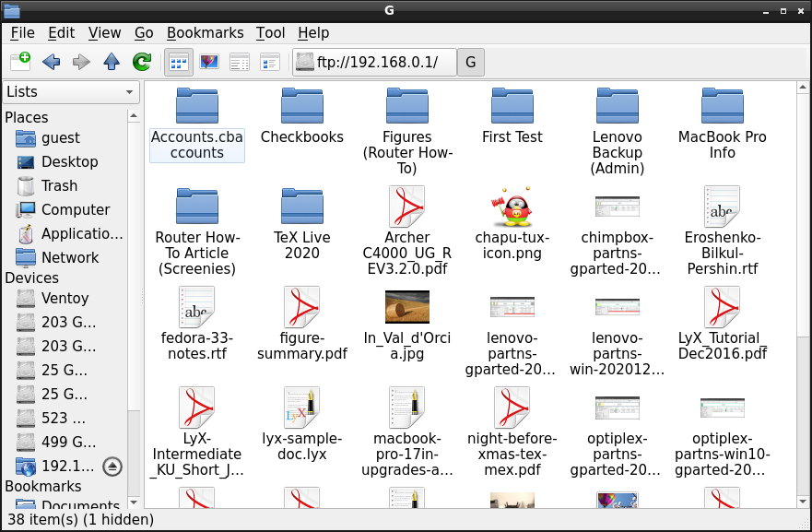
Task: Select the 192.1... FTP mount in Devices
Action: [x=55, y=467]
